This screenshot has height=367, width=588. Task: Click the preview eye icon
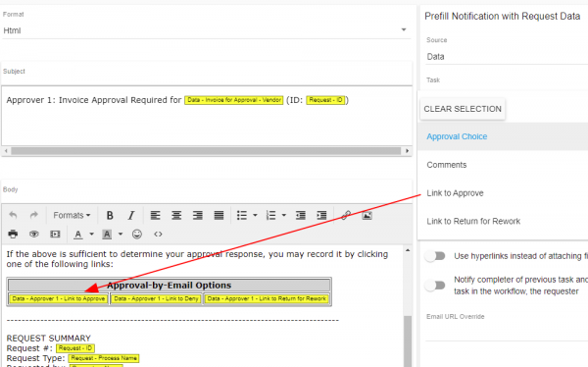(x=34, y=234)
